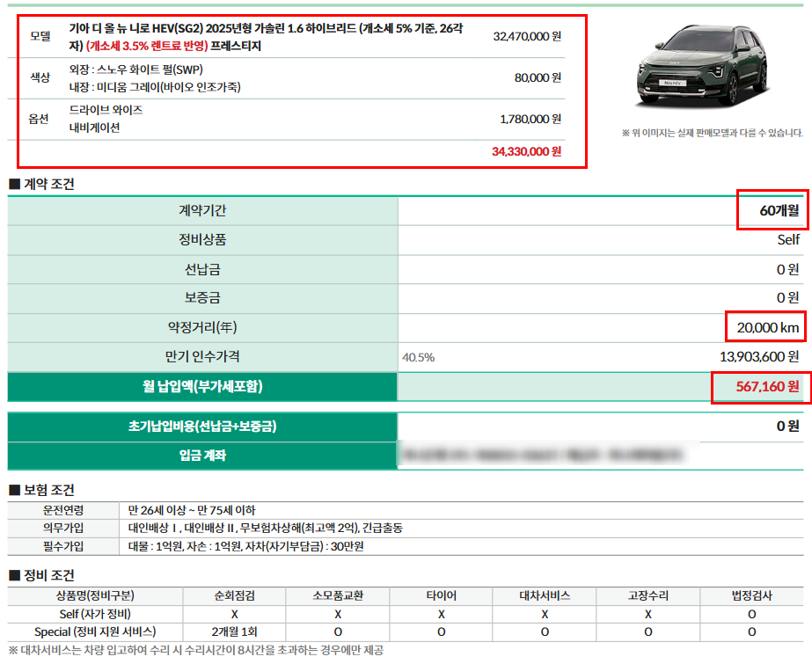Screen dimensions: 812x664
Task: Click the 내비게이션 option
Action: point(95,128)
